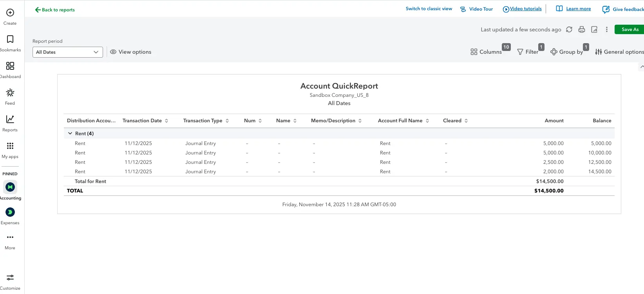Go to the Dashboard icon

click(x=10, y=66)
